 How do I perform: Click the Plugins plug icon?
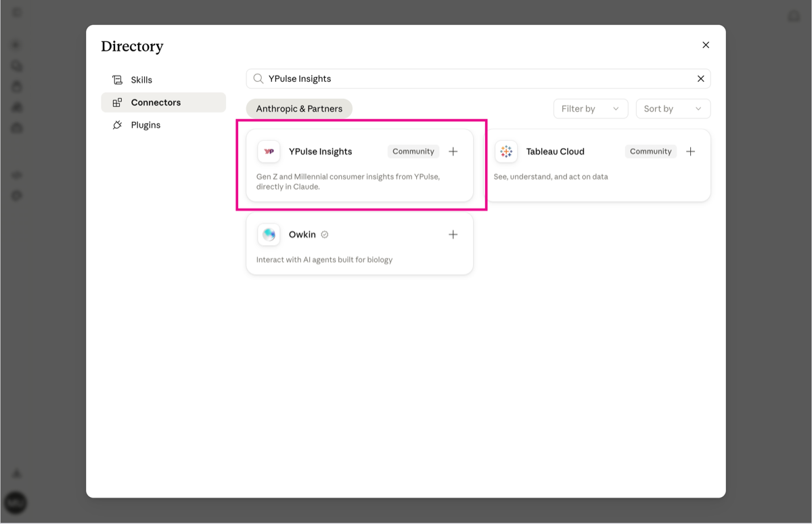click(117, 125)
